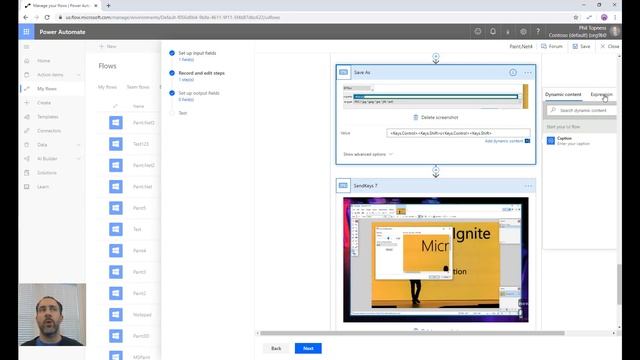Open Learn in the left navigation
Screen dimensions: 640x360
[x=43, y=187]
